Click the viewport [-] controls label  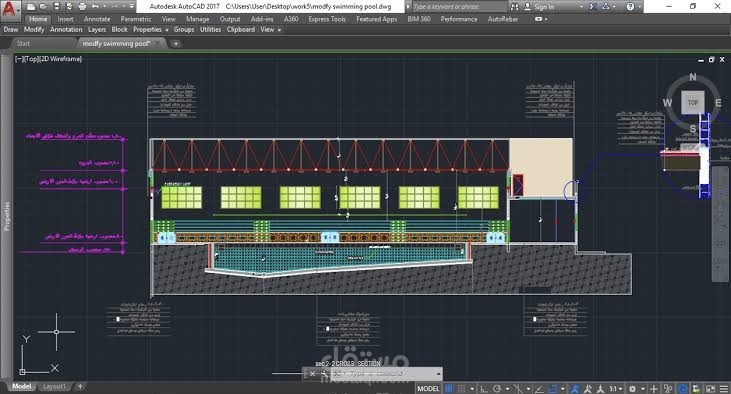point(19,59)
